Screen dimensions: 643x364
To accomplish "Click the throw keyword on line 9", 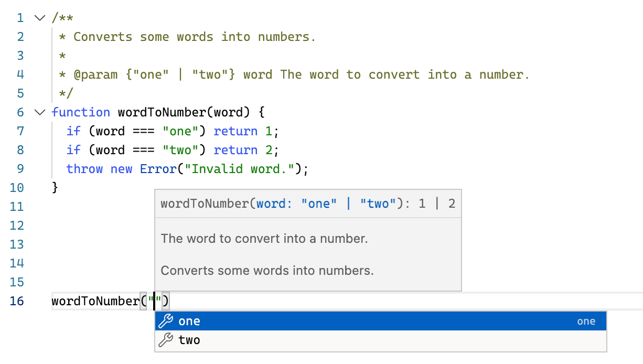I will pos(84,168).
